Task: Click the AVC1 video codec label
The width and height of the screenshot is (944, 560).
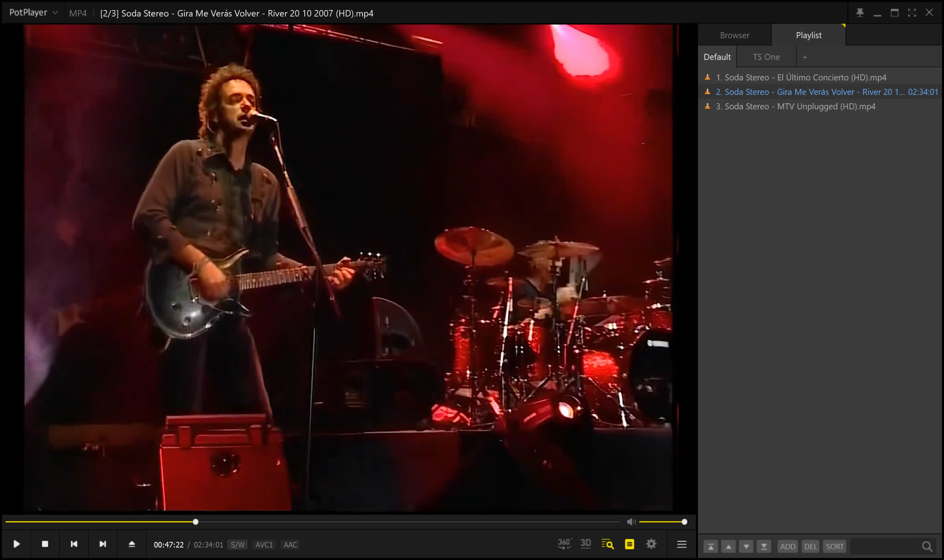Action: [264, 545]
